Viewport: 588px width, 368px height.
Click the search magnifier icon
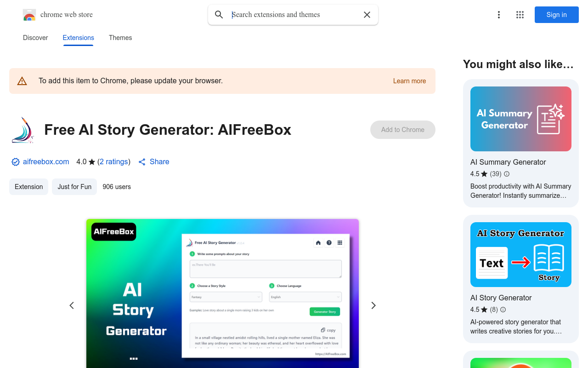pos(219,15)
